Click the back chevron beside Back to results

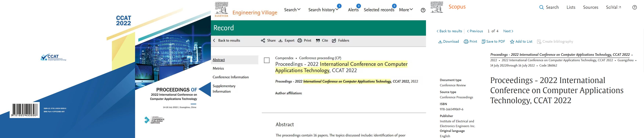click(x=214, y=40)
